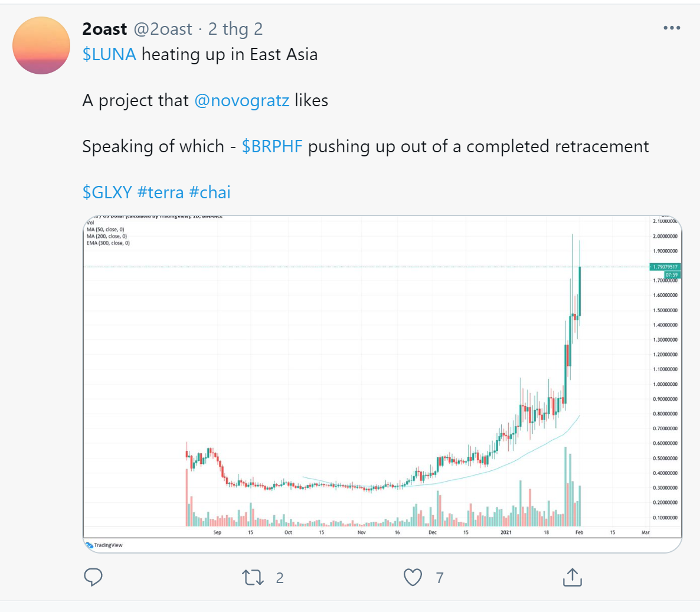This screenshot has width=700, height=612.
Task: Click the 1.79079517 current price label
Action: pyautogui.click(x=665, y=267)
